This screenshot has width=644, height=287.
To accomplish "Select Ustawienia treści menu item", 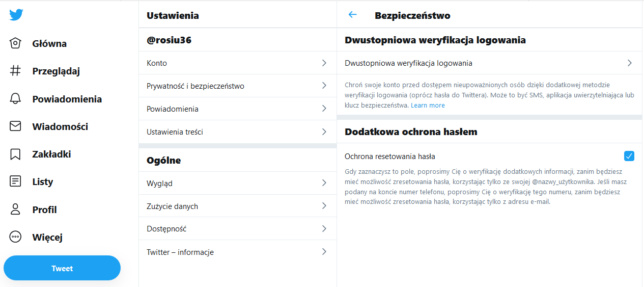I will tap(175, 132).
